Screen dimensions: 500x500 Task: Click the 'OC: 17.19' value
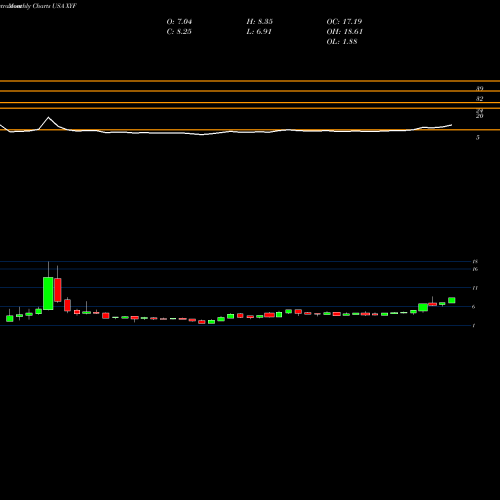[x=344, y=22]
